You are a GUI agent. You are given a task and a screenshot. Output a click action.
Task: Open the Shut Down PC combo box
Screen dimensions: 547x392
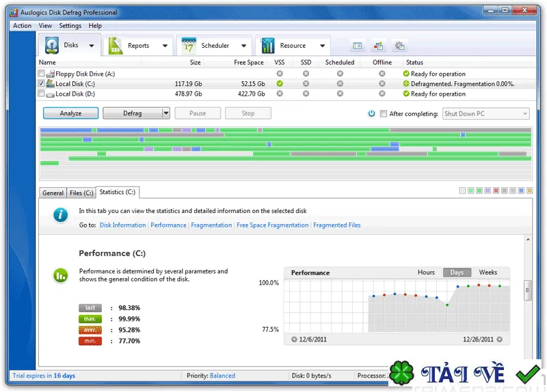tap(485, 113)
